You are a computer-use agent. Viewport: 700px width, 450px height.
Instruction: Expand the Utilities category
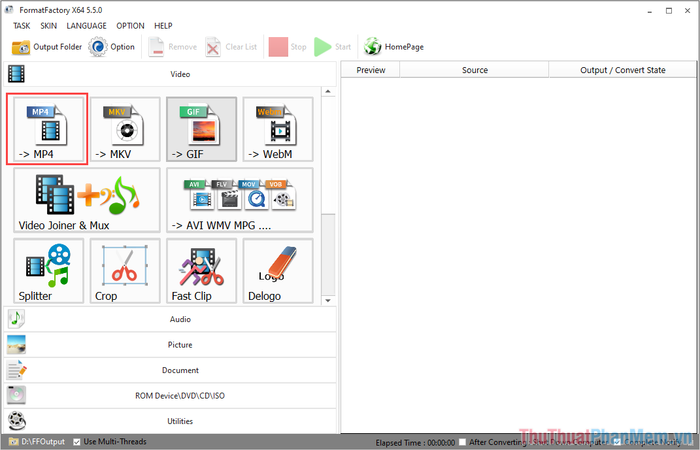tap(170, 421)
